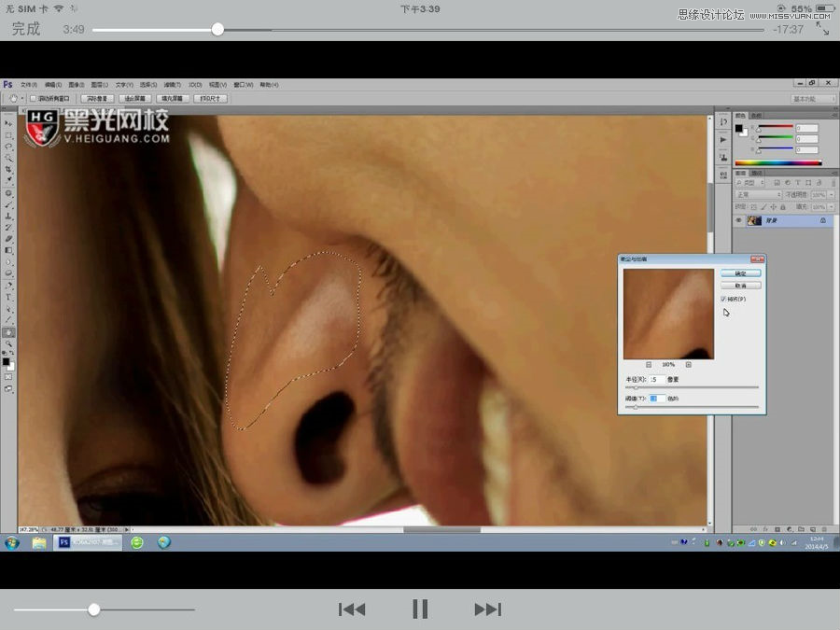Zoom out the dialog preview

tap(649, 365)
